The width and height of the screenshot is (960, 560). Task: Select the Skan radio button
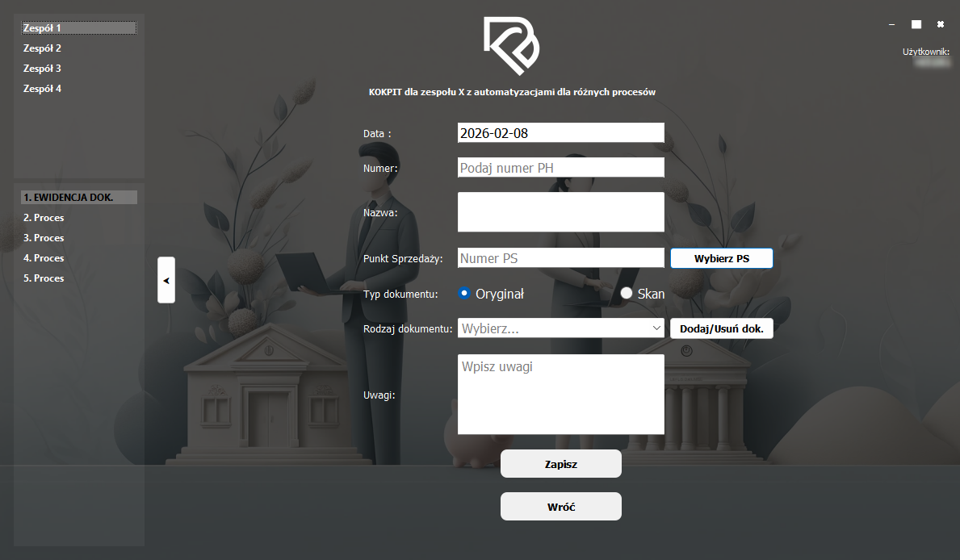(626, 294)
